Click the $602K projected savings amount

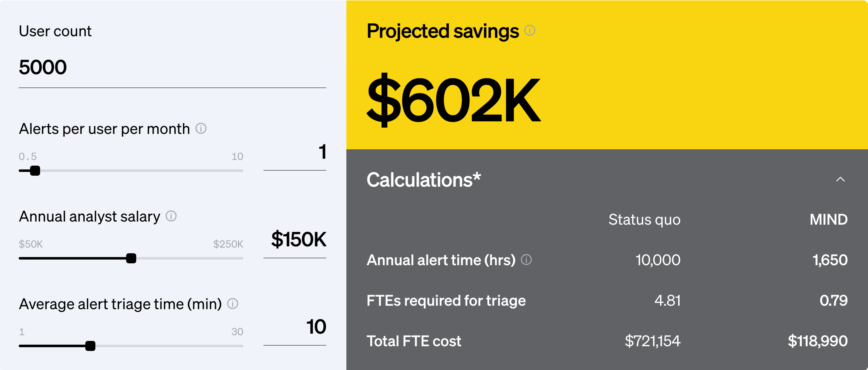(453, 100)
